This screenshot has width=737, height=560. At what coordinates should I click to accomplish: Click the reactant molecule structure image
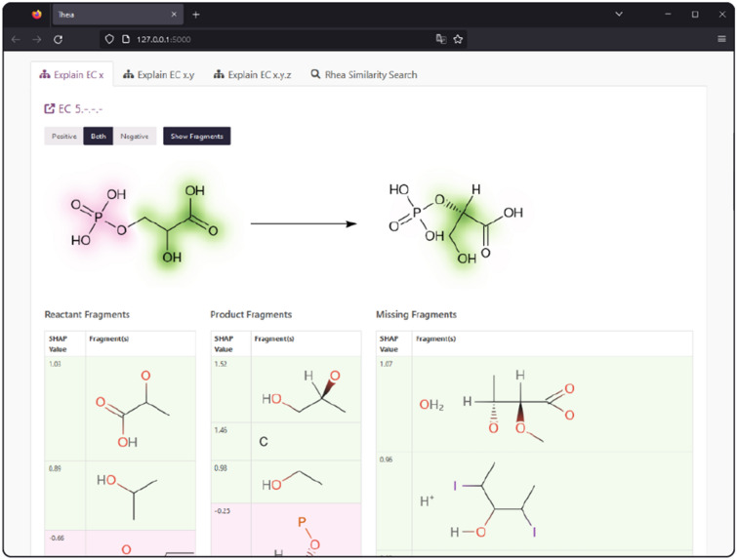point(143,222)
